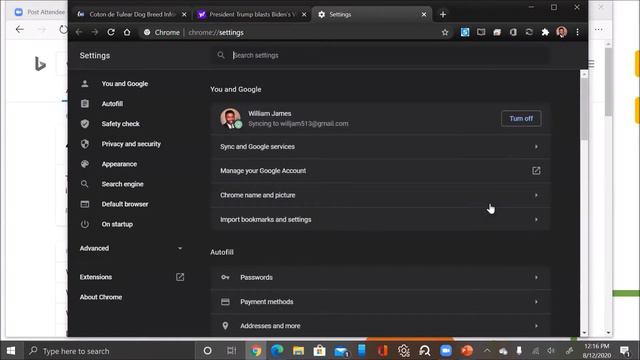This screenshot has width=640, height=360.
Task: Open File Explorer from taskbar
Action: point(298,351)
